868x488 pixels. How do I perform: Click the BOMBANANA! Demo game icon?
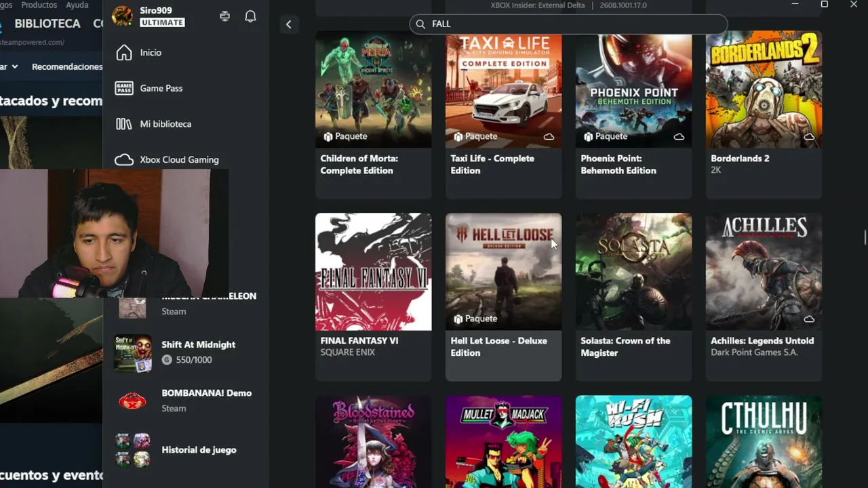(x=132, y=401)
